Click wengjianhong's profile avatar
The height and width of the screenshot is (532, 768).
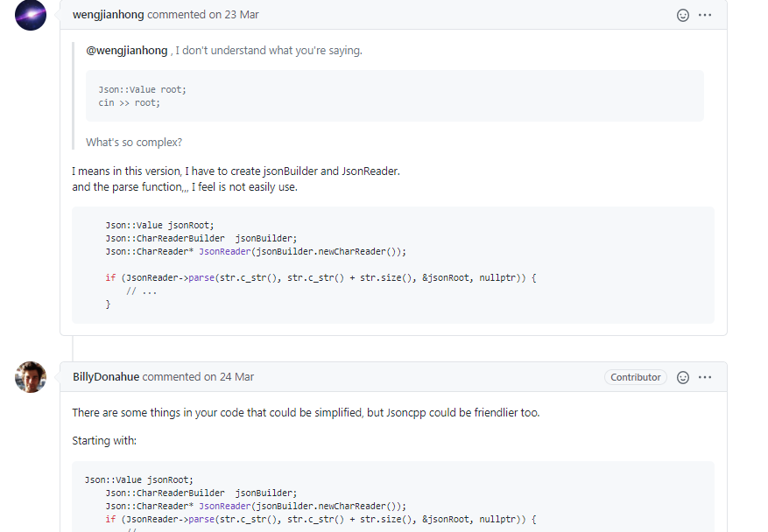(x=30, y=16)
